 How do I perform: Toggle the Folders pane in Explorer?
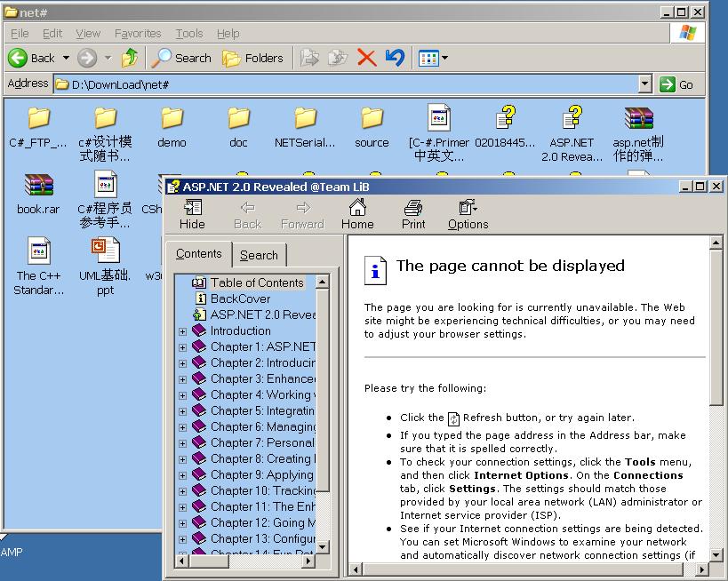pos(252,58)
